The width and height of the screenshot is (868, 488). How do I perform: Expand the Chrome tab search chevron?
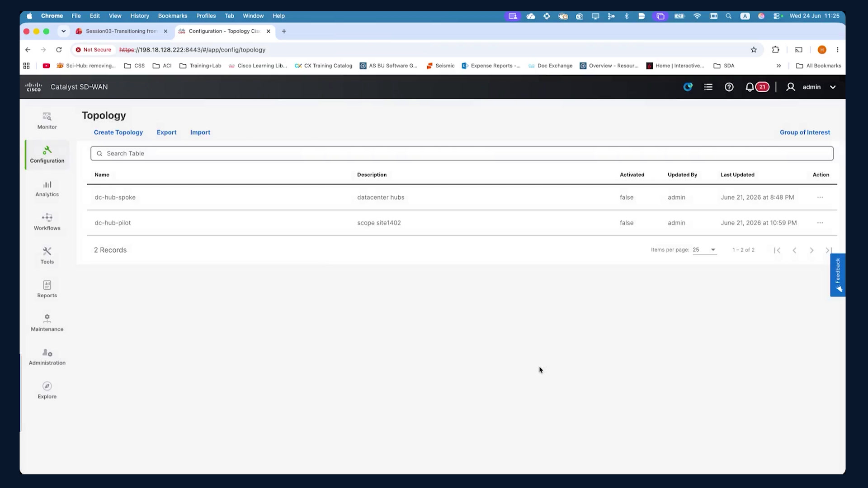coord(63,31)
